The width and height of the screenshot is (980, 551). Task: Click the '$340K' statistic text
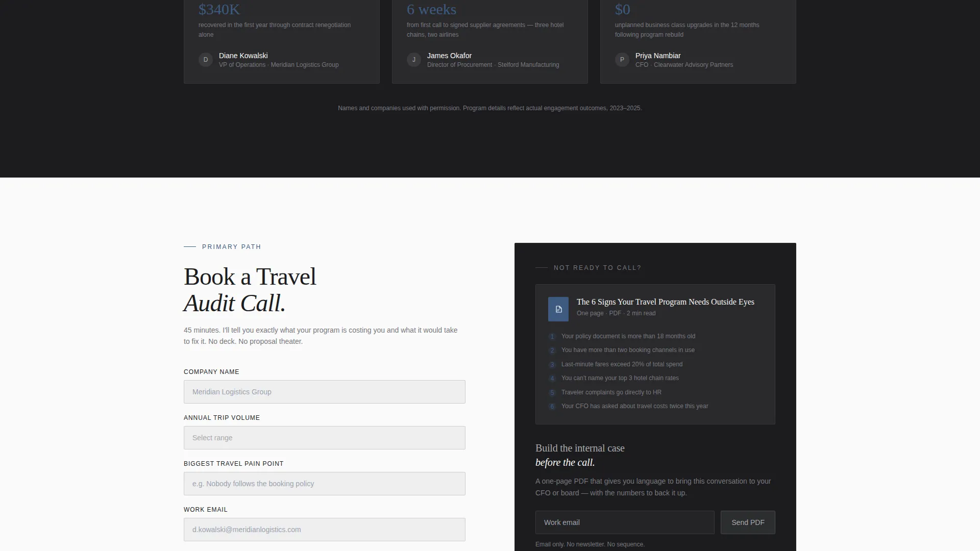(x=219, y=9)
